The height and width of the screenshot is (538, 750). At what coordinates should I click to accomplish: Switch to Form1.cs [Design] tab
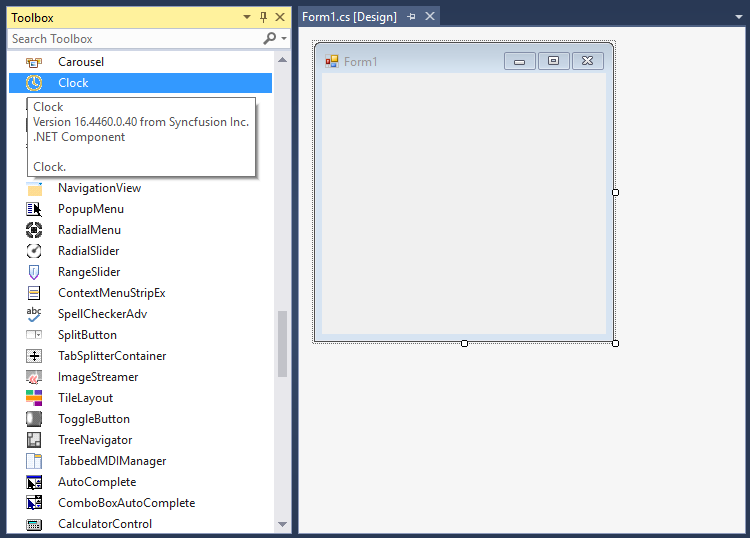pyautogui.click(x=349, y=17)
